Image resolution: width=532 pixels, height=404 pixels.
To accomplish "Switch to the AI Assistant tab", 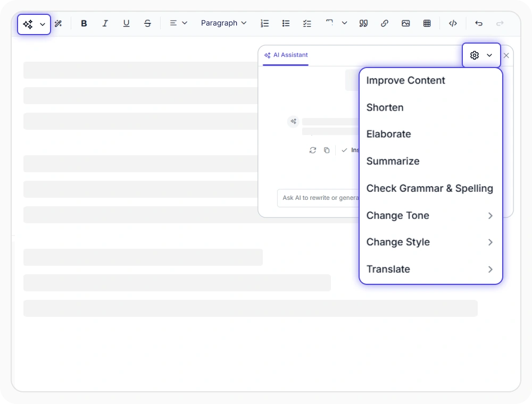I will [x=286, y=55].
